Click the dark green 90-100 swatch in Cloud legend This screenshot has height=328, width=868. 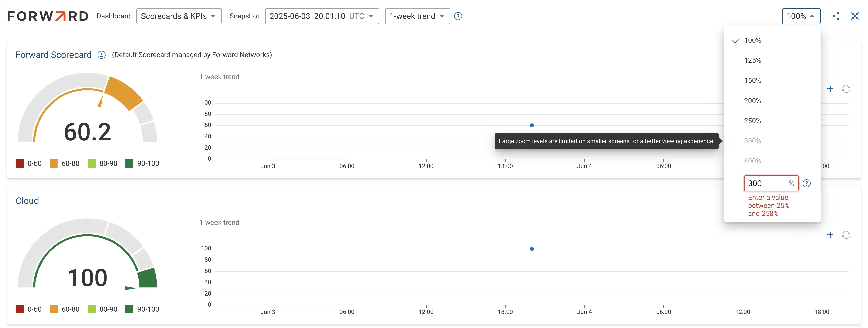tap(129, 309)
